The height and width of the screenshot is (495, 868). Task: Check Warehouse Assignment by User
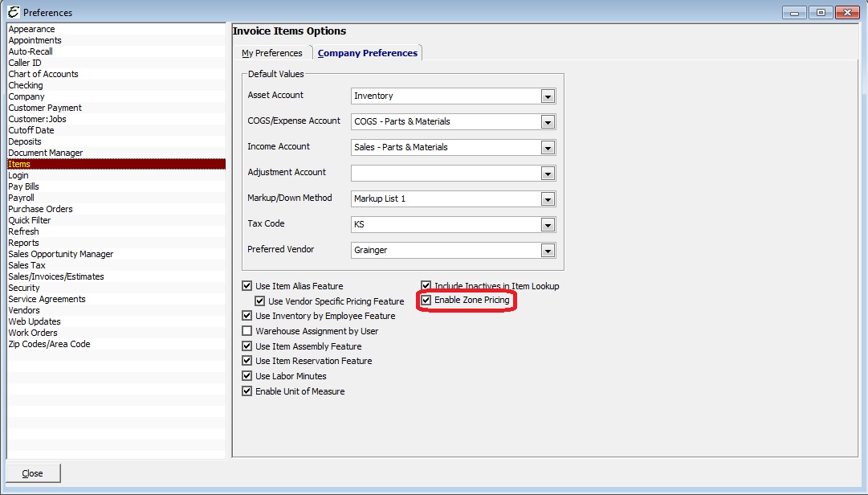click(247, 330)
